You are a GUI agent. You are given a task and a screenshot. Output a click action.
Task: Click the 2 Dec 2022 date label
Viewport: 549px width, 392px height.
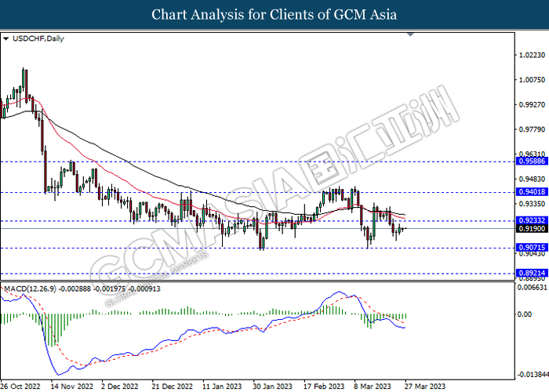[x=120, y=387]
